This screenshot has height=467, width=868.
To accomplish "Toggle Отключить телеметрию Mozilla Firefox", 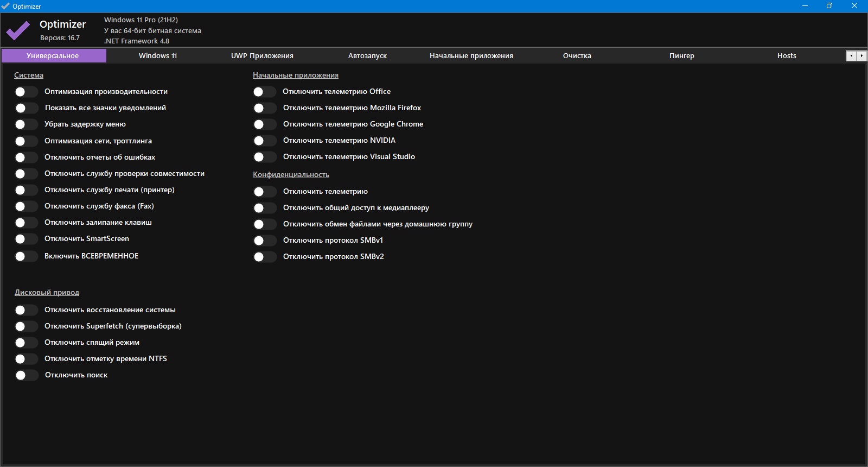I will point(265,108).
